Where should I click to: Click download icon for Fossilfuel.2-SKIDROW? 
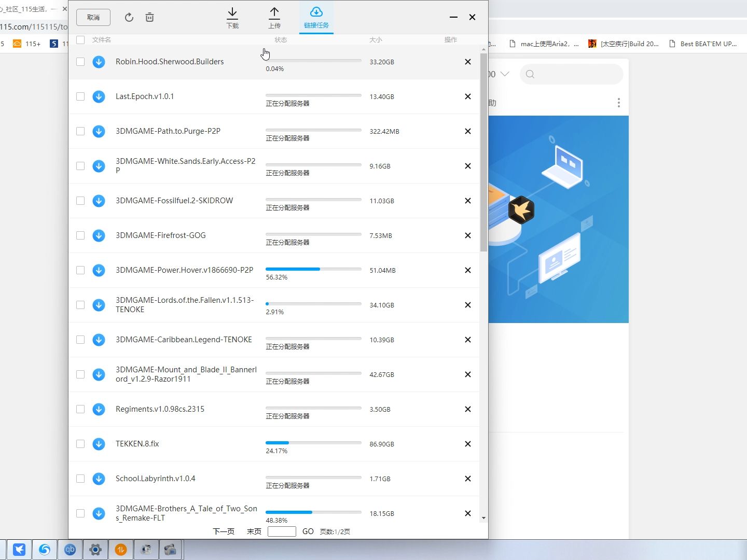tap(99, 201)
